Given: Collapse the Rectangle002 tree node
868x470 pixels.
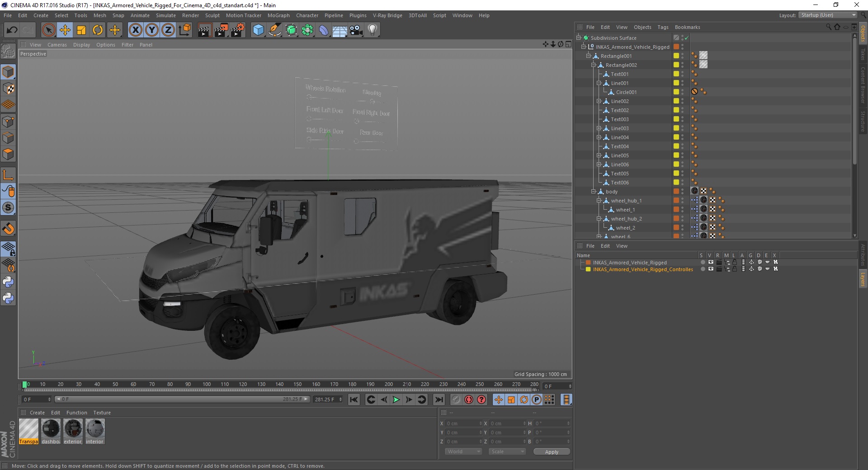Looking at the screenshot, I should click(594, 65).
